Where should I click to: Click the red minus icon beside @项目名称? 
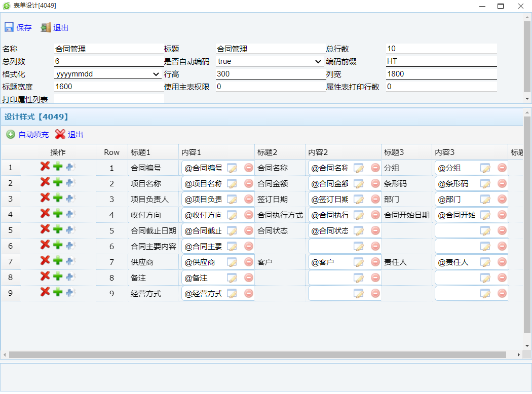[x=249, y=183]
